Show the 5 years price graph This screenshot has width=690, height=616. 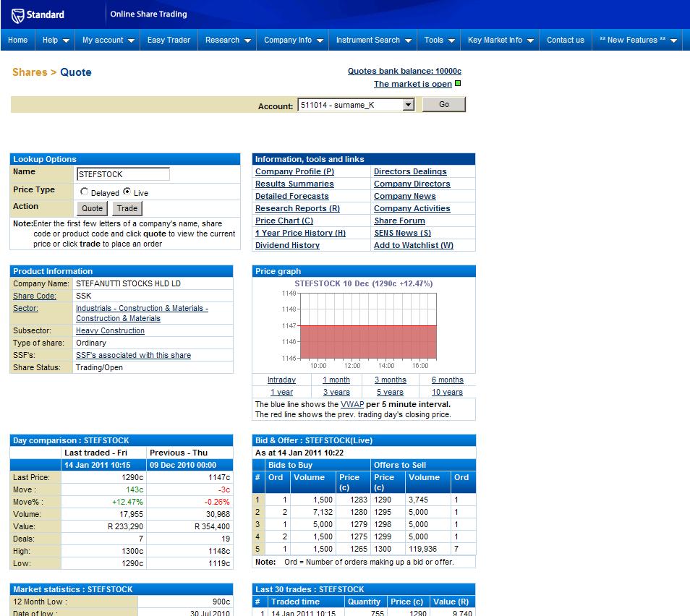point(390,392)
